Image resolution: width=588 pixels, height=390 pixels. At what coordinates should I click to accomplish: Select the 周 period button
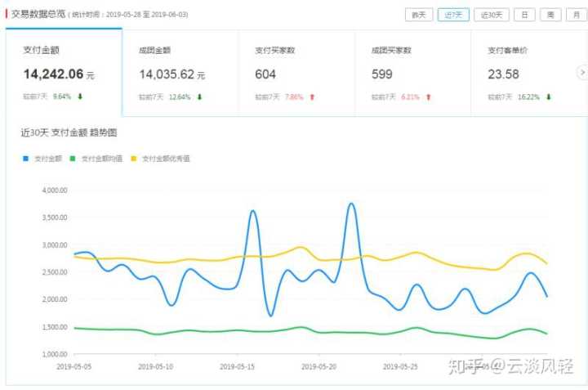(551, 15)
